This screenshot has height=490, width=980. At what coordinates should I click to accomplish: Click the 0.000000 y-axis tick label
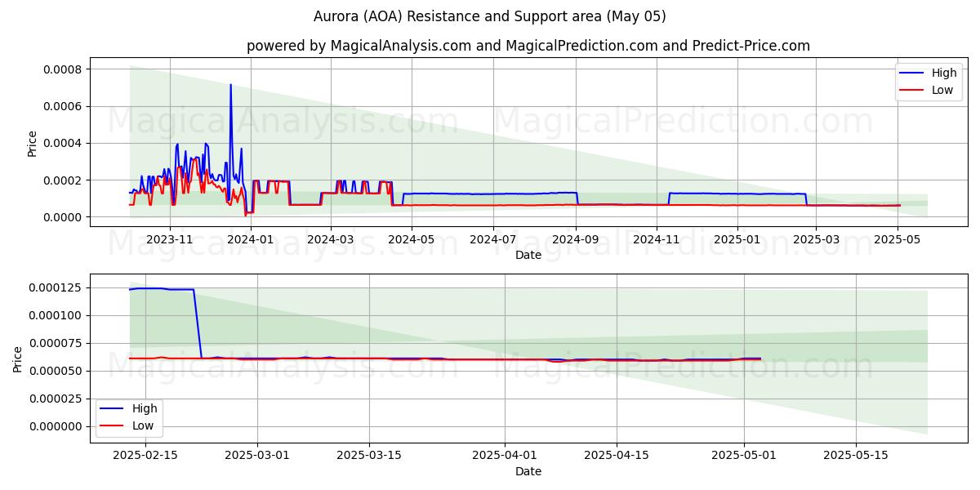(x=56, y=426)
